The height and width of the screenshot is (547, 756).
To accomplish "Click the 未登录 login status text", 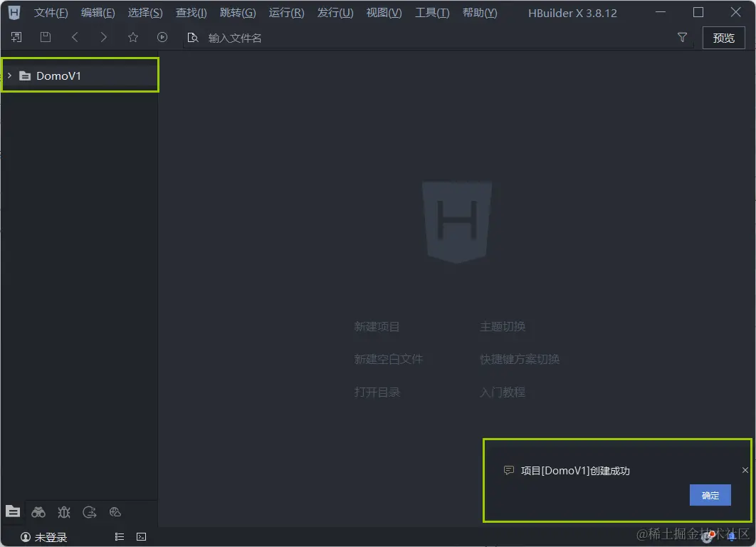I will (51, 537).
